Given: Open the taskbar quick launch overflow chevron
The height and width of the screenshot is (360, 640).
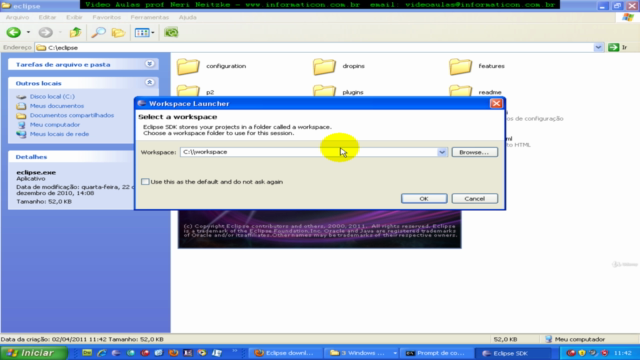Looking at the screenshot, I should 235,351.
